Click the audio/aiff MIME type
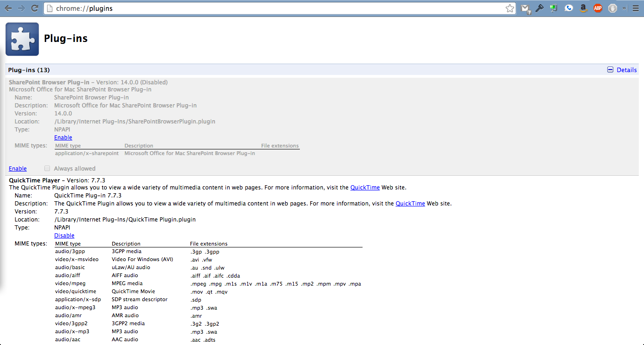The height and width of the screenshot is (345, 644). point(67,276)
